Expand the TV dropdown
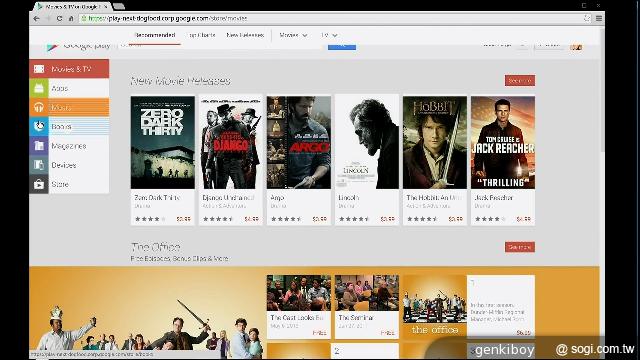640x360 pixels. coord(329,35)
